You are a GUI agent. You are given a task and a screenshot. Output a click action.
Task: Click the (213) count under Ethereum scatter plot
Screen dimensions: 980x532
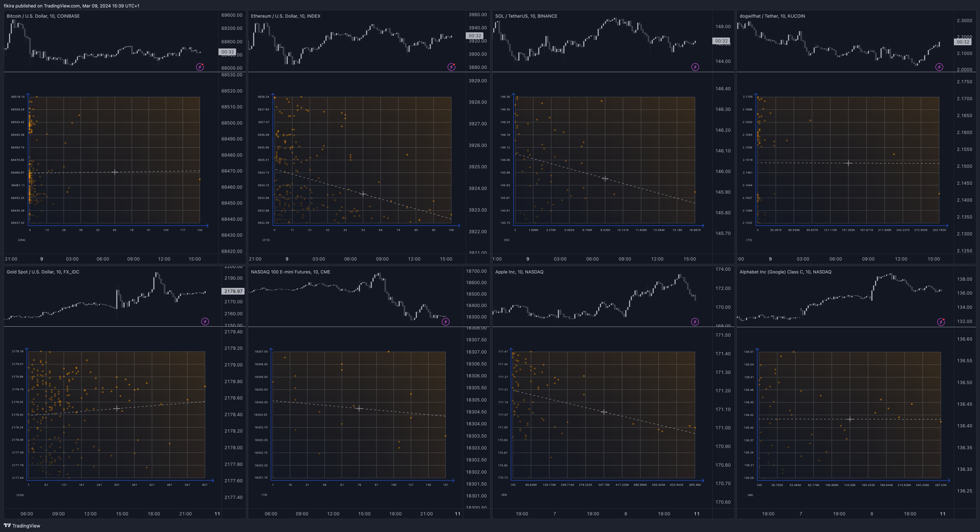tap(266, 240)
